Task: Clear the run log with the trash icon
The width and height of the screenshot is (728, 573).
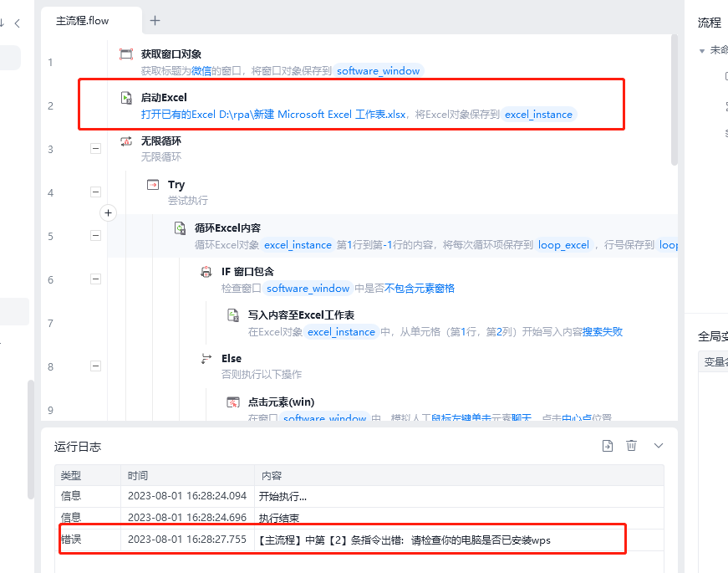Action: click(631, 446)
